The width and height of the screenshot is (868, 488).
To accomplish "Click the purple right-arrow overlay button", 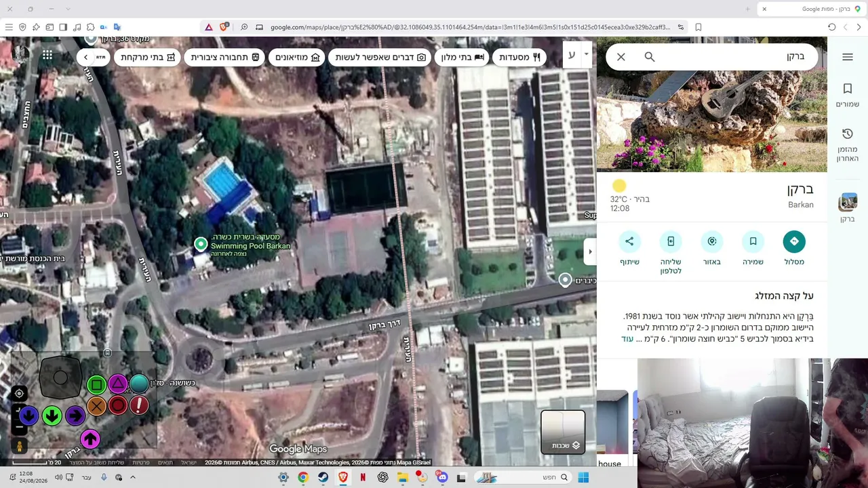I will tap(75, 415).
